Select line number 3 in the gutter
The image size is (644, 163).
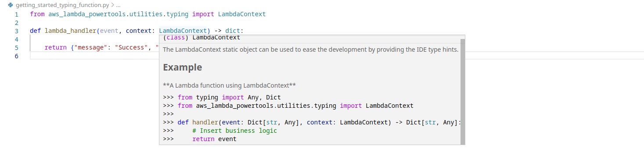[16, 31]
